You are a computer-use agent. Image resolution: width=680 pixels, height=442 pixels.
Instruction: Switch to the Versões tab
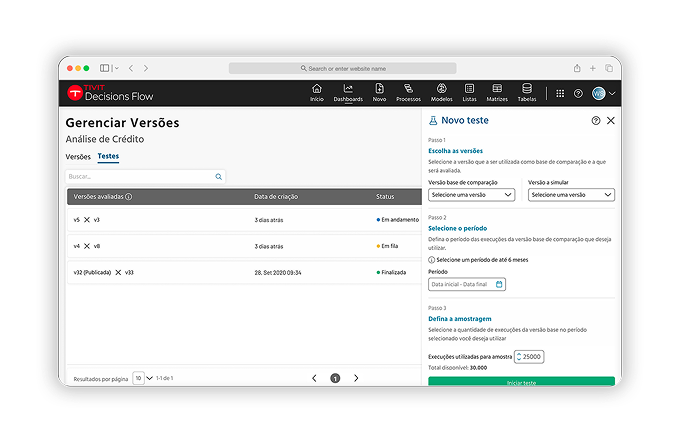(x=78, y=157)
